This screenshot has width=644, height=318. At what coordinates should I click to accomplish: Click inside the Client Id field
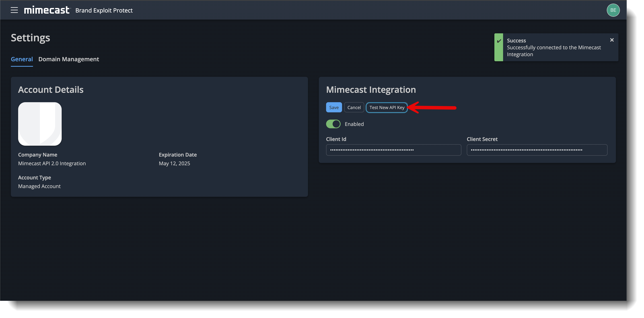point(393,150)
